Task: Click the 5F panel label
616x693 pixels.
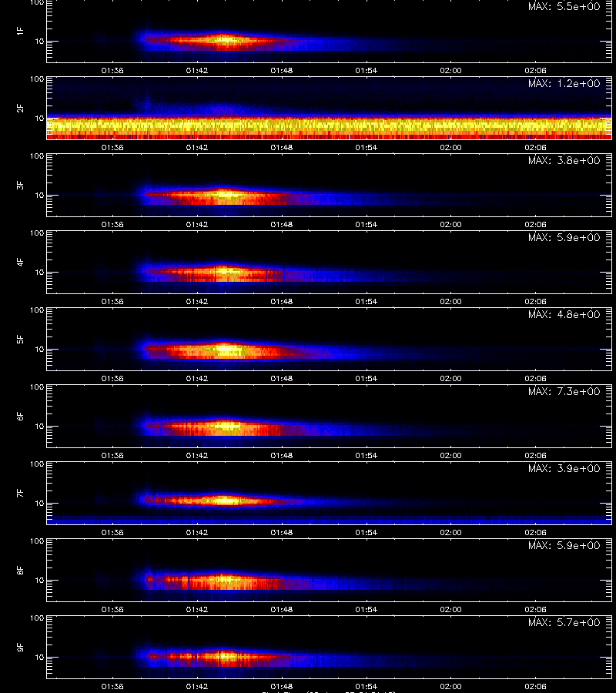Action: pos(20,339)
